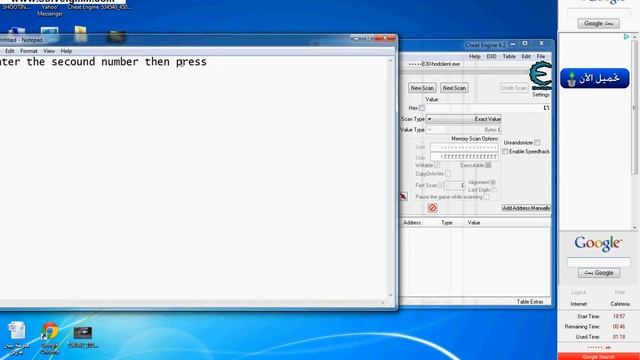Click the Fast Scan alignment value field

[454, 185]
